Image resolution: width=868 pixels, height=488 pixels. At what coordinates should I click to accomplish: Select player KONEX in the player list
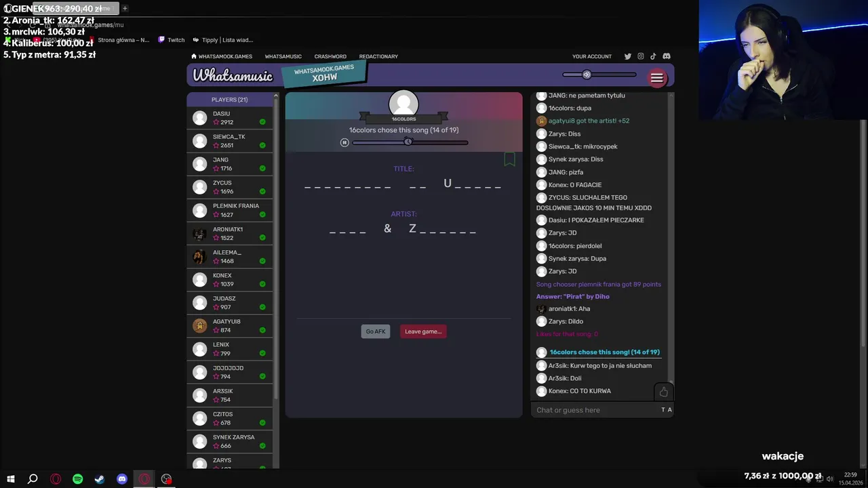(x=230, y=280)
